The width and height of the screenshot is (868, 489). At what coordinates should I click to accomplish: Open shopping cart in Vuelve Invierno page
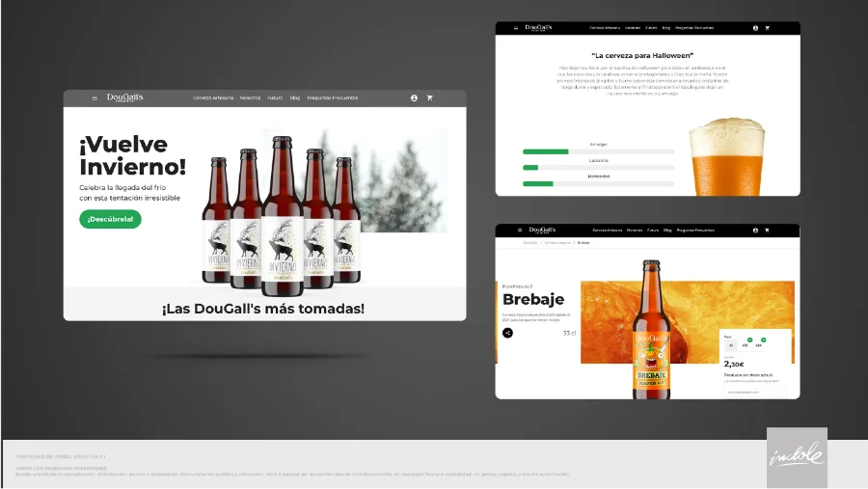pyautogui.click(x=429, y=98)
